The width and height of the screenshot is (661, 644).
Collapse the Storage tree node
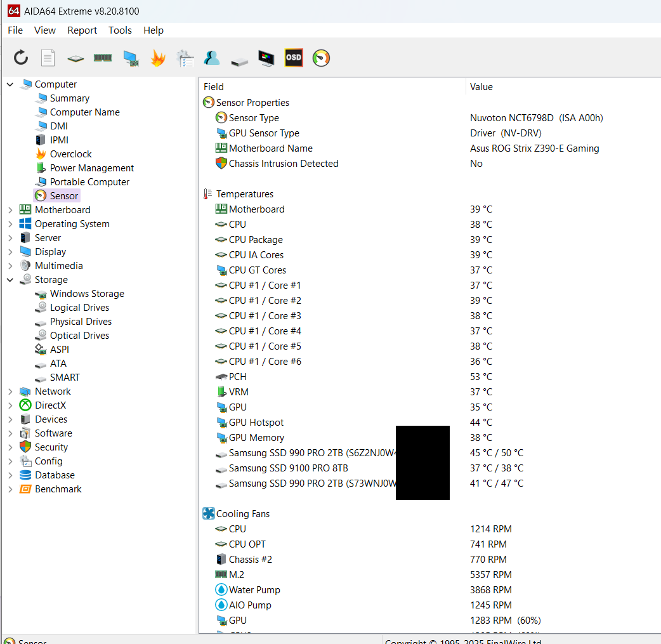coord(10,280)
